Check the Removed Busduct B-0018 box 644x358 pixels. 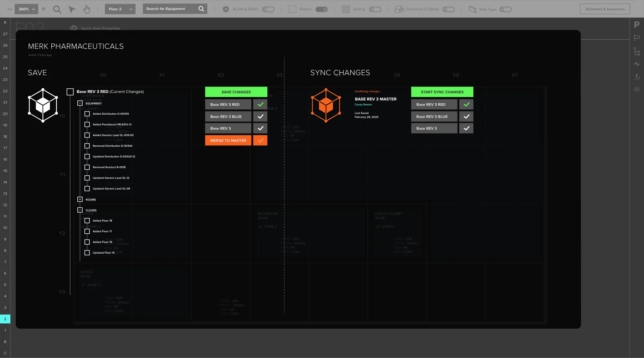point(87,167)
